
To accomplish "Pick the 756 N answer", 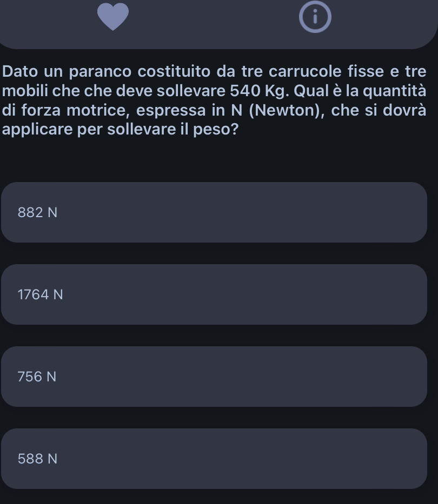I will 214,377.
